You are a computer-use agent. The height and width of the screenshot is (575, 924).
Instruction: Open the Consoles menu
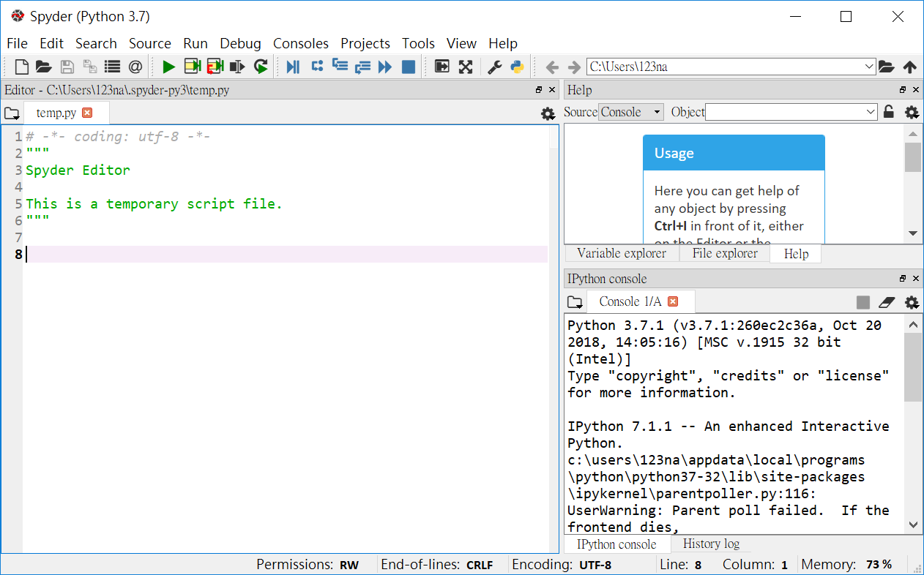[x=301, y=43]
